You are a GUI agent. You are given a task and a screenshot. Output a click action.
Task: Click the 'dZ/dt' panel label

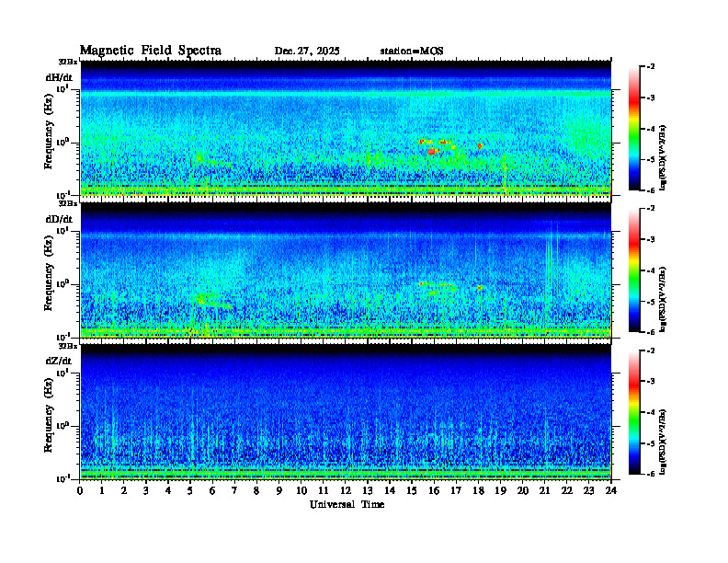click(x=59, y=361)
